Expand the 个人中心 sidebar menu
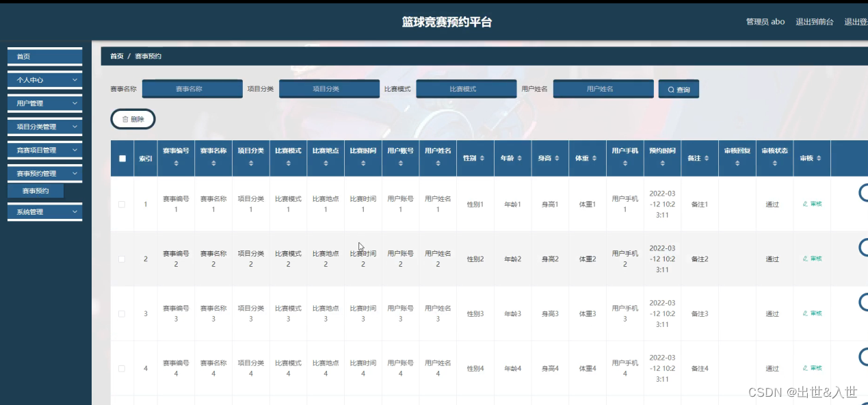Image resolution: width=868 pixels, height=405 pixels. point(44,80)
